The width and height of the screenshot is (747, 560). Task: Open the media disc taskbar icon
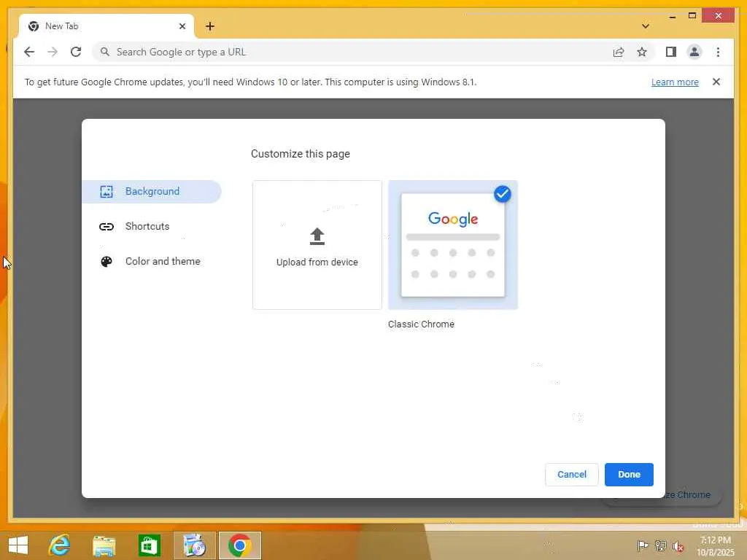click(x=194, y=545)
